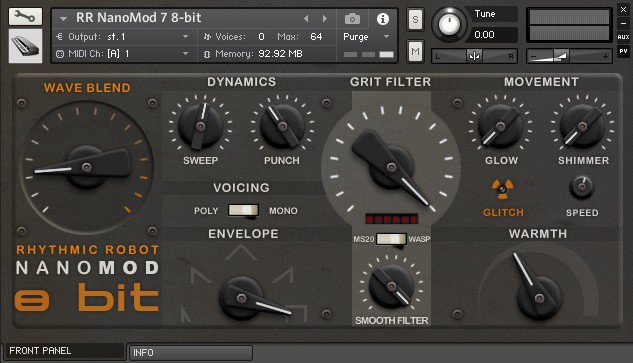This screenshot has height=363, width=633.
Task: Click the red LED display under Grit Filter
Action: pyautogui.click(x=391, y=219)
